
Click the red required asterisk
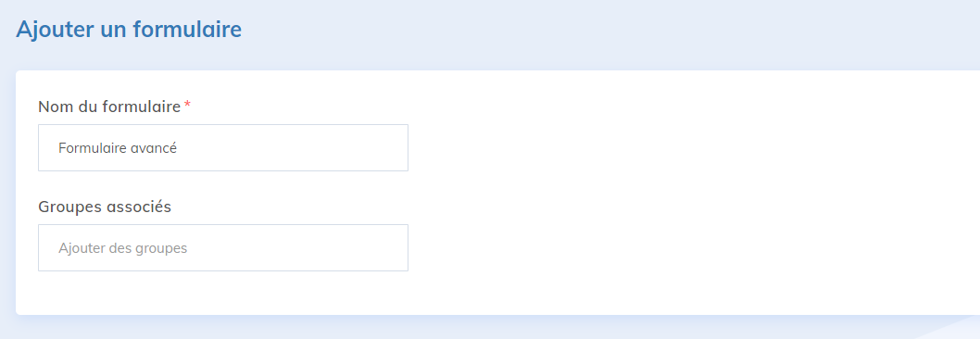pyautogui.click(x=187, y=105)
